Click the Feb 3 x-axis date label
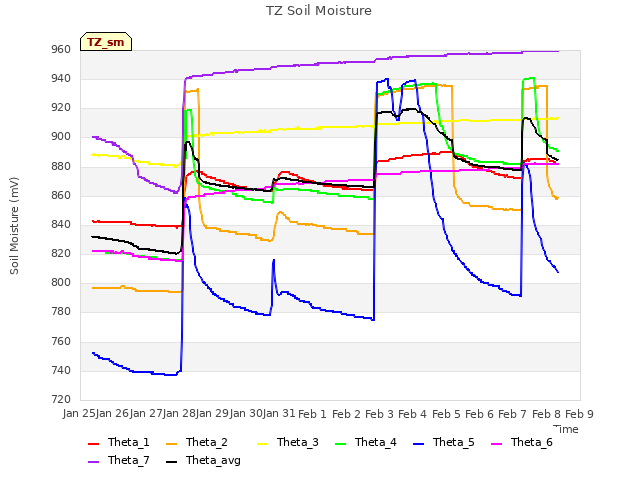640x480 pixels. (x=379, y=414)
